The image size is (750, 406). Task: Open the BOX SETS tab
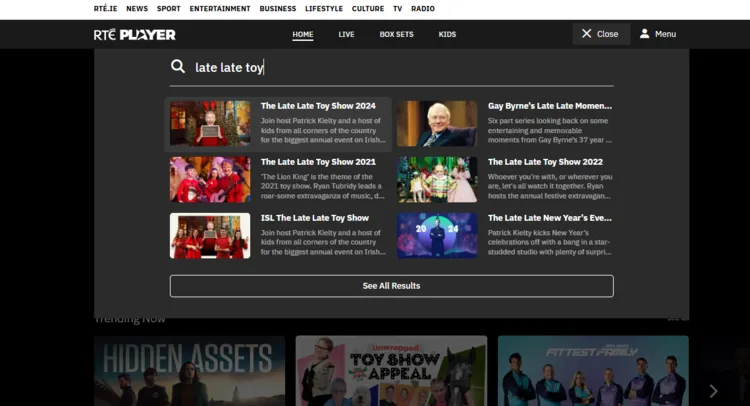coord(397,34)
